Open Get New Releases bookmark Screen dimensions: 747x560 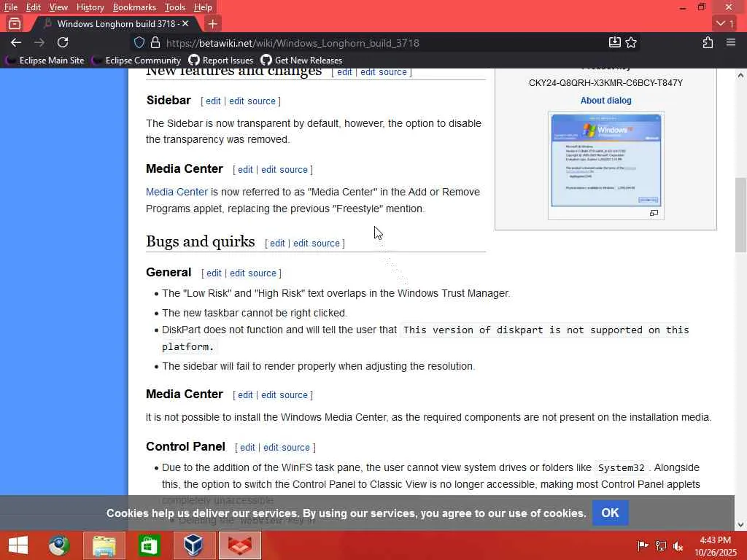click(301, 60)
